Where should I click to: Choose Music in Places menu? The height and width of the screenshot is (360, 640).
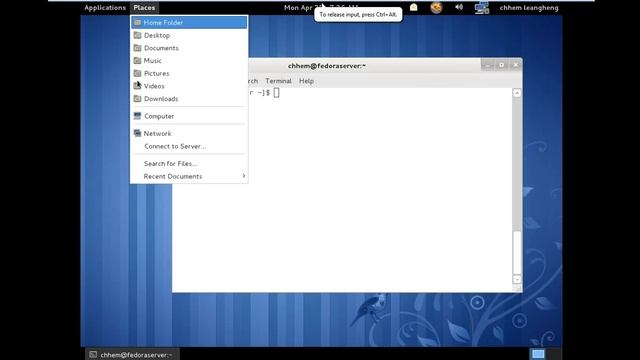pos(189,61)
